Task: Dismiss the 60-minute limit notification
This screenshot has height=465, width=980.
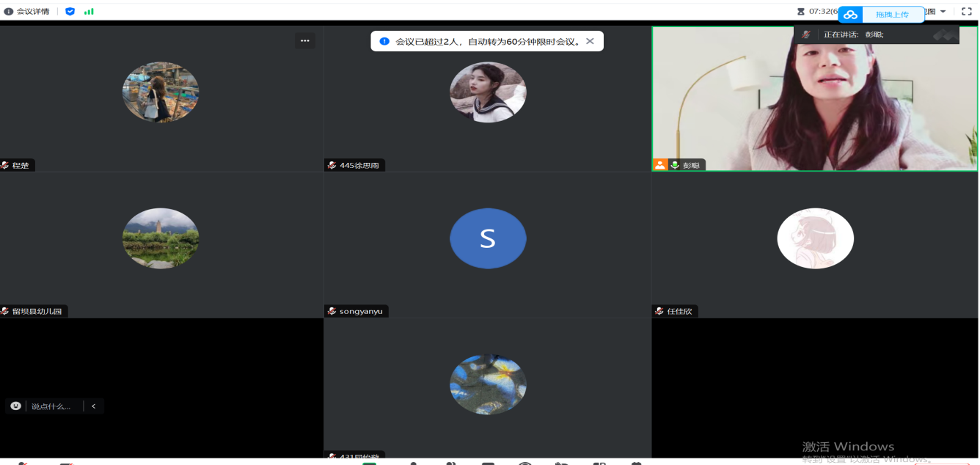Action: (x=590, y=42)
